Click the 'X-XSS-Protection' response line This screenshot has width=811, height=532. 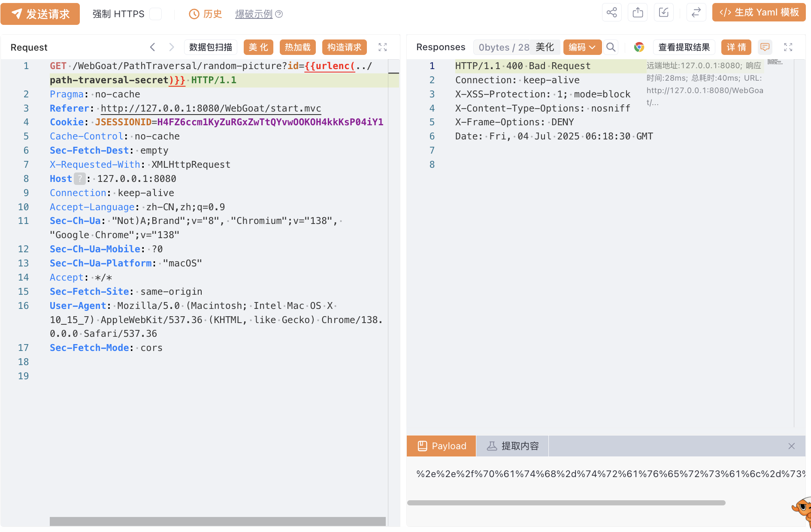tap(543, 94)
